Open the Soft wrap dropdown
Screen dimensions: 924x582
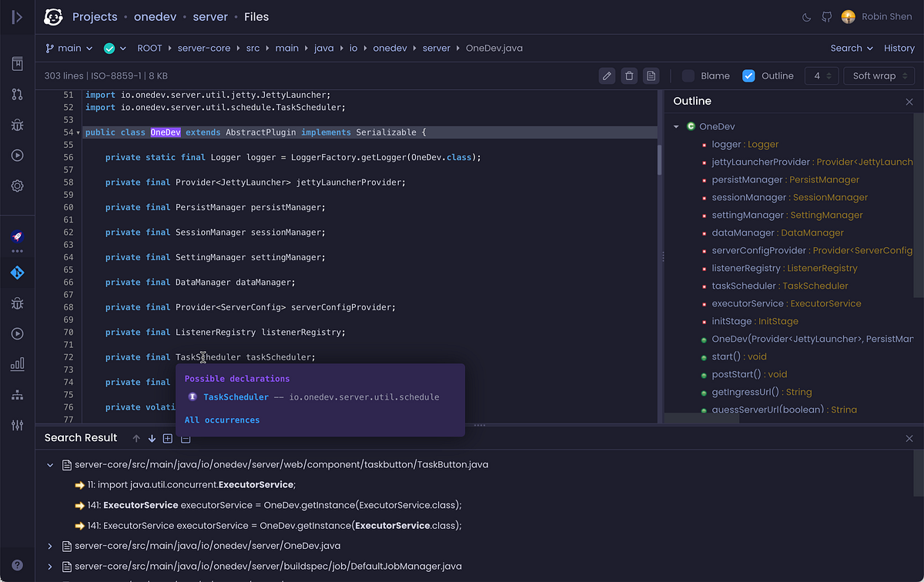[879, 75]
